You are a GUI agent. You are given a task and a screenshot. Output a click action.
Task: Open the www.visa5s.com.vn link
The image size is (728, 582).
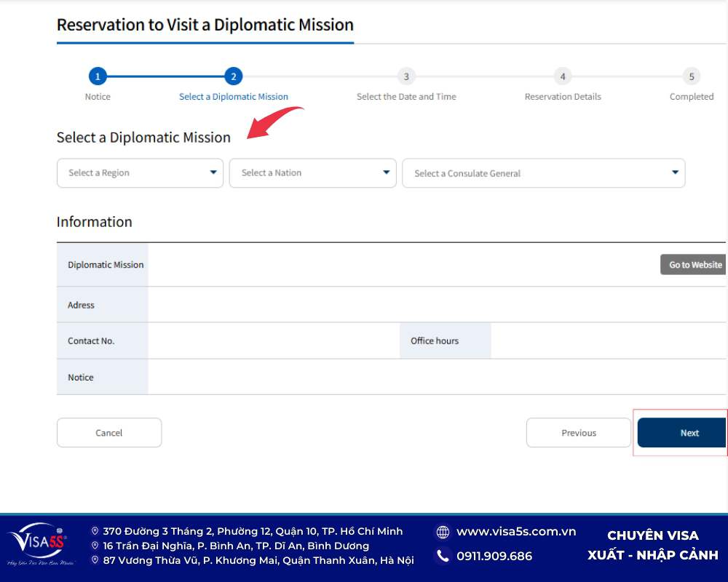coord(518,531)
